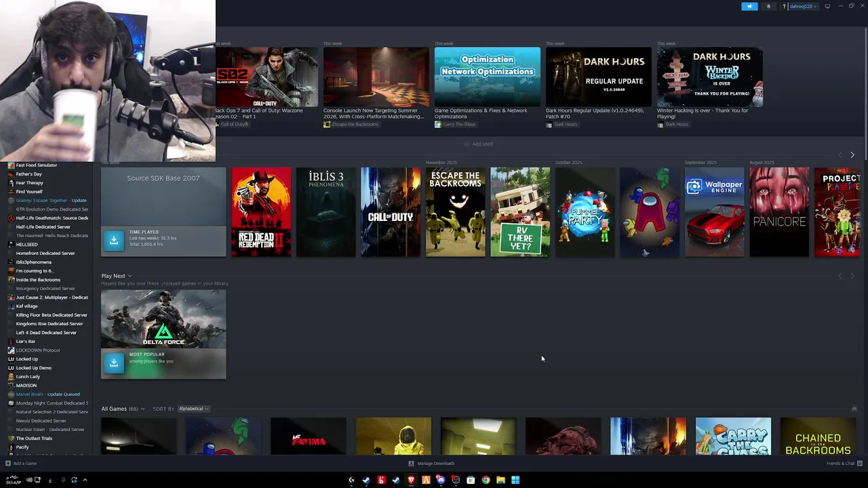This screenshot has height=488, width=868.
Task: Select Inside the Backrooms in library list
Action: coord(38,280)
